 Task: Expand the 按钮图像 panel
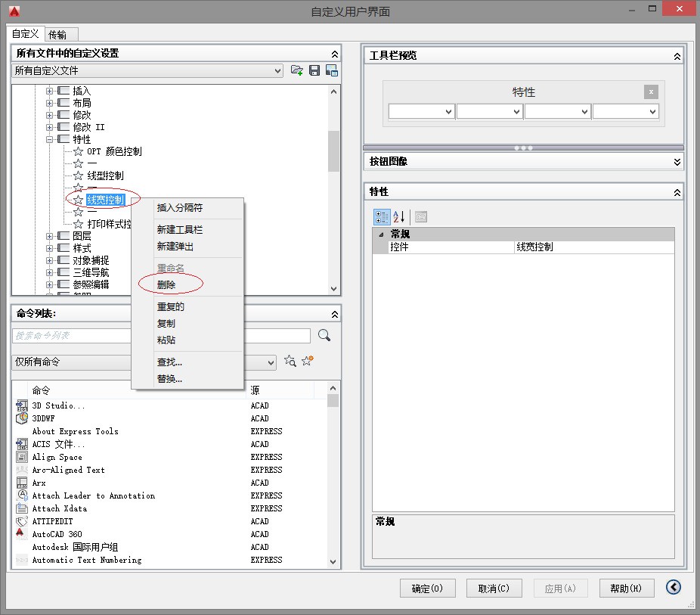[677, 162]
